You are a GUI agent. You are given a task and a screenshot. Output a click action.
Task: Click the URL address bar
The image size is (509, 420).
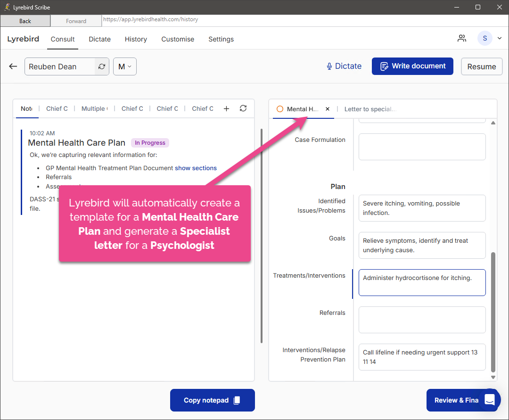pyautogui.click(x=305, y=20)
